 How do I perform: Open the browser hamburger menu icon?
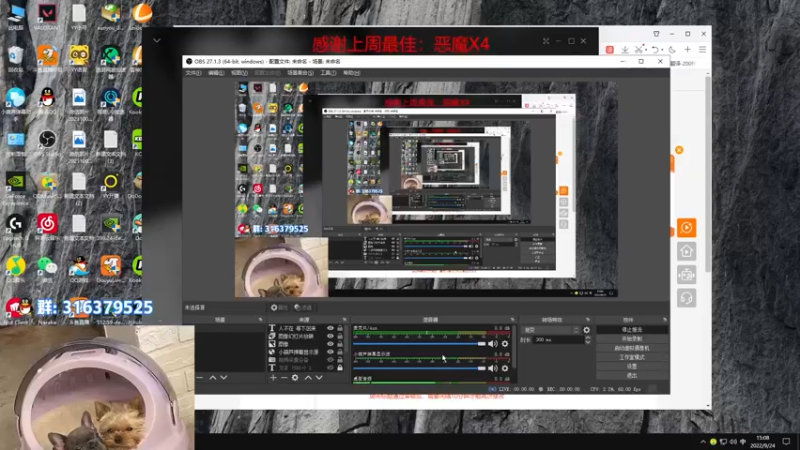coord(703,49)
